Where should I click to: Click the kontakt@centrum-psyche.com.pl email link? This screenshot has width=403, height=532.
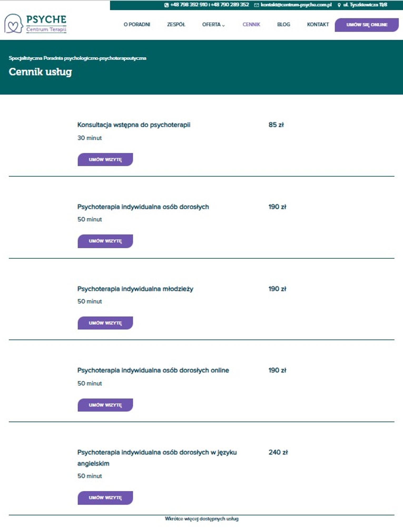pyautogui.click(x=296, y=5)
